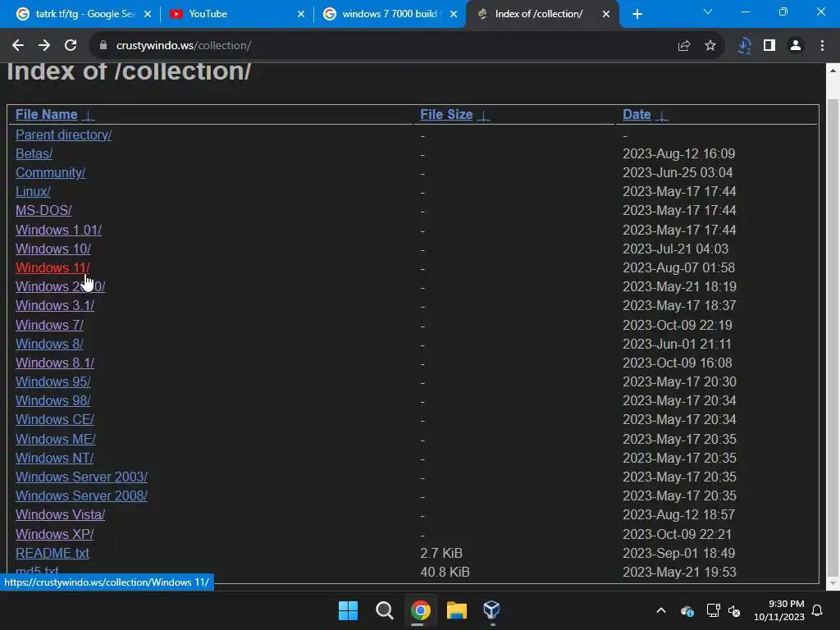This screenshot has width=840, height=630.
Task: Open the Windows 95 folder
Action: pyautogui.click(x=53, y=381)
